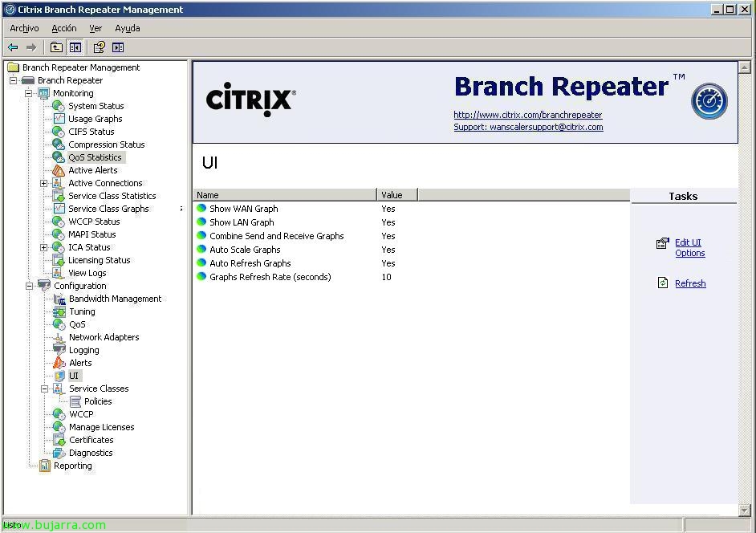Select the System Status icon
Image resolution: width=756 pixels, height=533 pixels.
click(59, 106)
